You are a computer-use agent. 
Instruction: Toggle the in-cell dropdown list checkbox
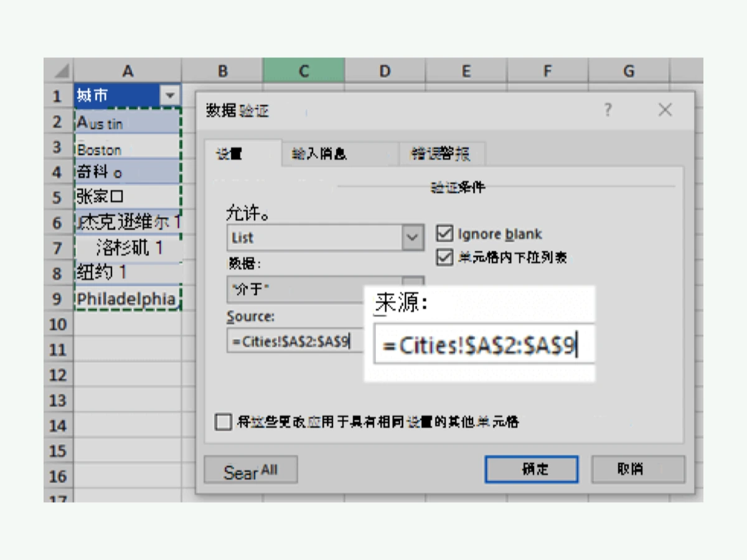pos(444,257)
